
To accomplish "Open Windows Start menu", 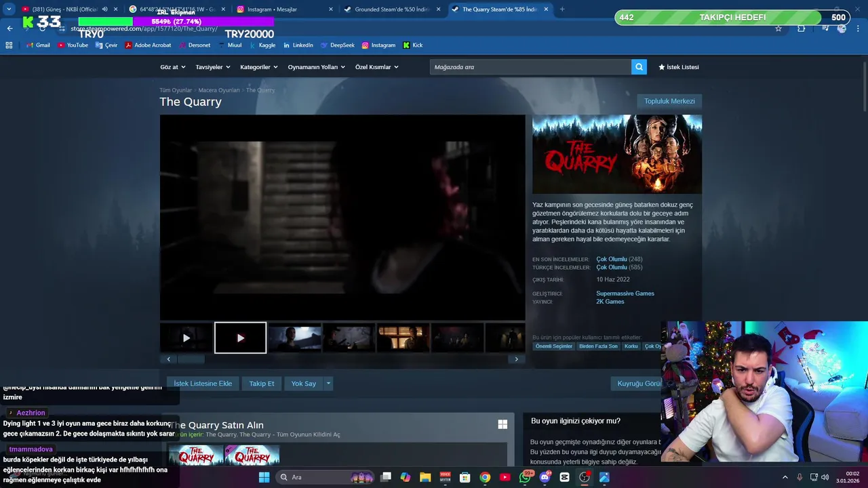I will (264, 477).
